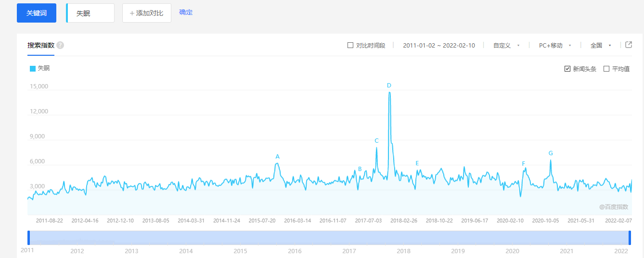Image resolution: width=644 pixels, height=258 pixels.
Task: Open the PC+移动 device dropdown
Action: tap(554, 46)
